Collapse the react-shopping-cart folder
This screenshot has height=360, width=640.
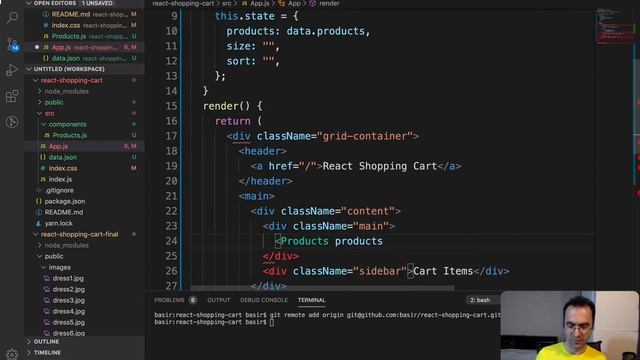[x=36, y=80]
